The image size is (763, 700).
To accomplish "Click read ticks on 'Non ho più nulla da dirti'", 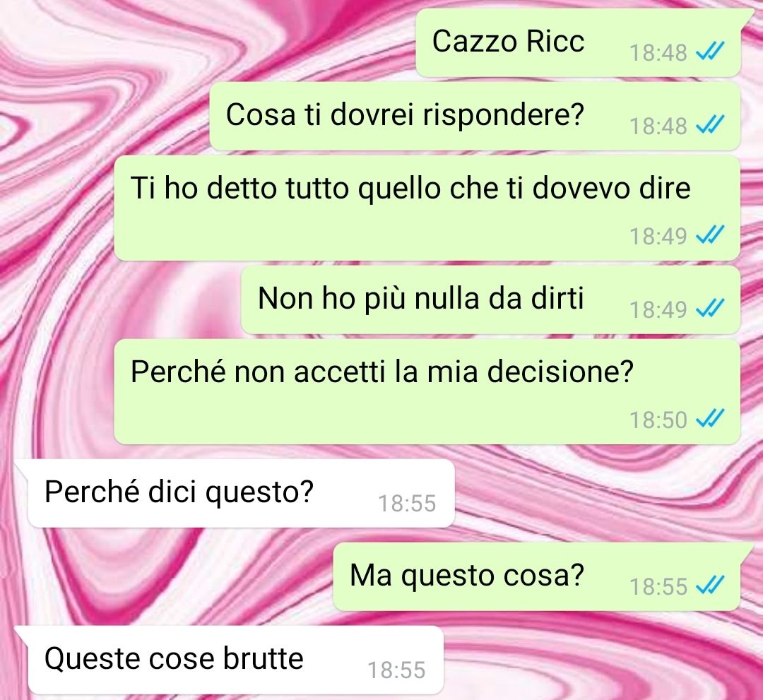I will 710,309.
